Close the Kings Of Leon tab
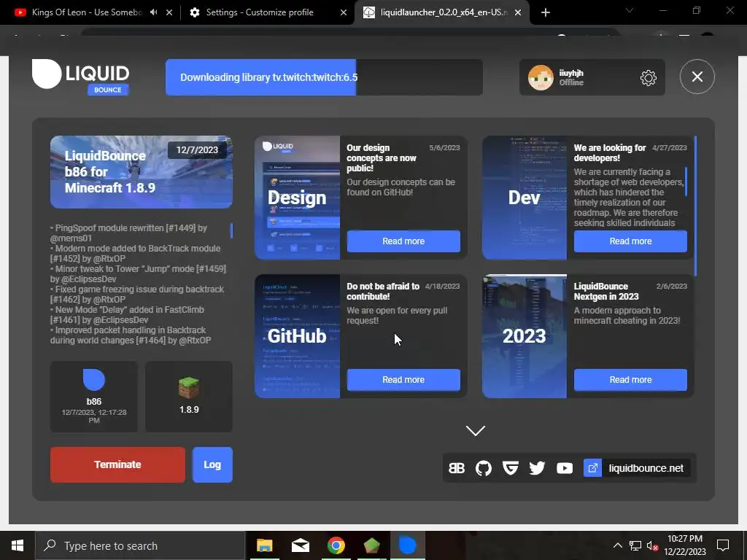The image size is (747, 560). pos(169,13)
